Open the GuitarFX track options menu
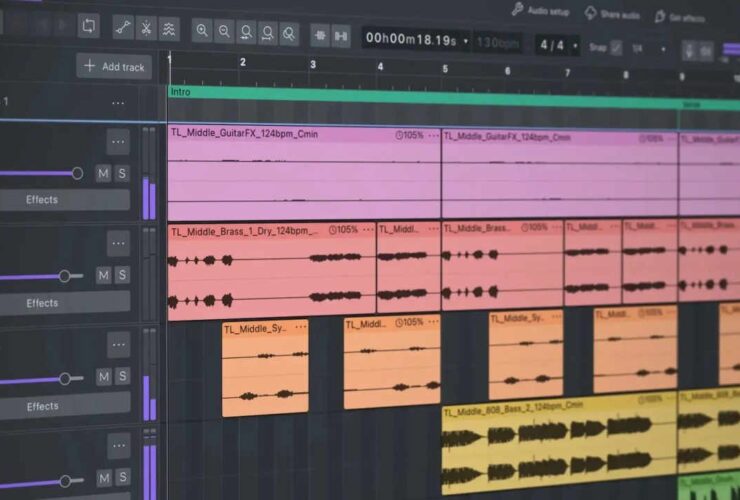This screenshot has width=740, height=500. (x=118, y=142)
